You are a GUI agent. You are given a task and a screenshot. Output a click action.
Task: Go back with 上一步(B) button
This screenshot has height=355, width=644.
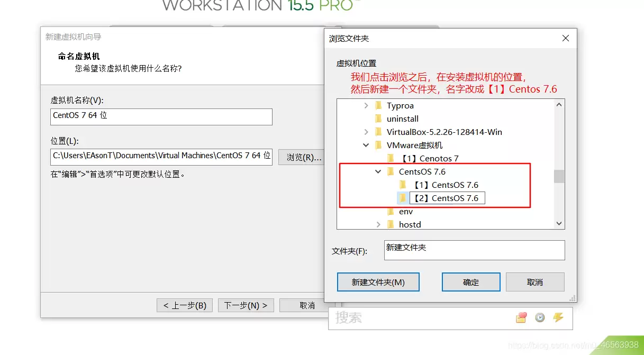tap(185, 305)
